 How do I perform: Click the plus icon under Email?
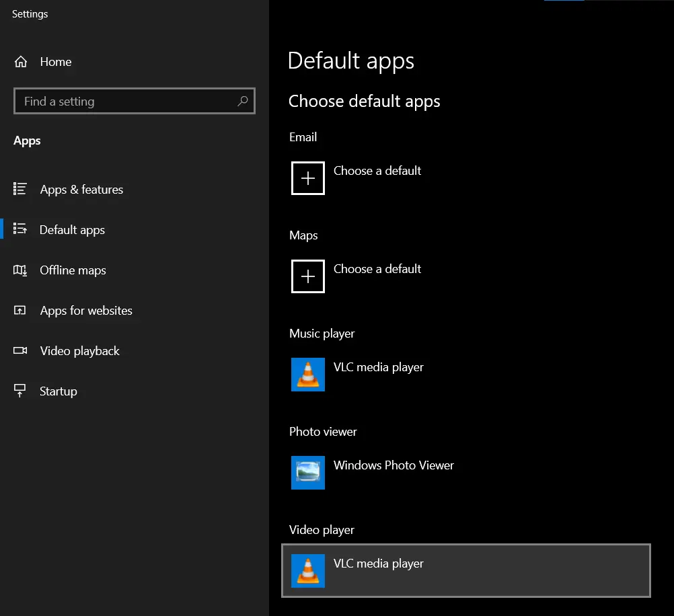point(308,178)
